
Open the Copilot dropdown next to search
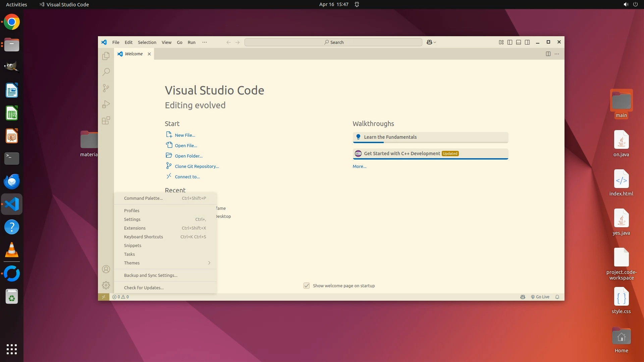[435, 43]
